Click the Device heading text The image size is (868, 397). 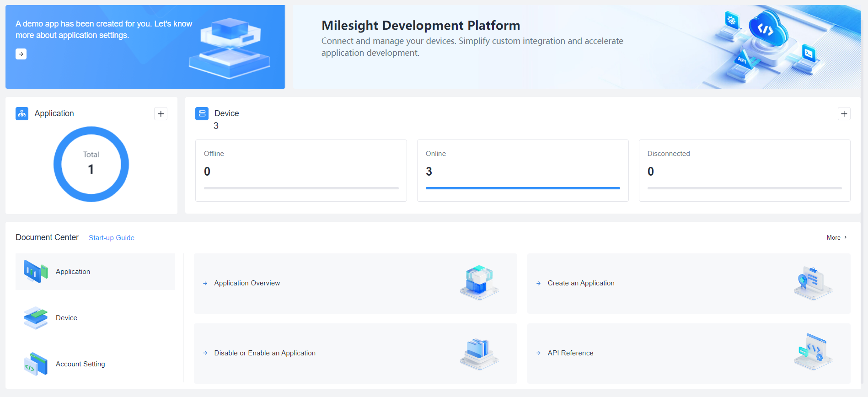227,113
